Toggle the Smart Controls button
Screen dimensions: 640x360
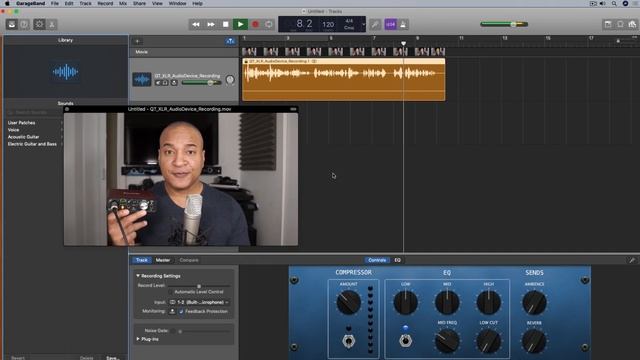tap(39, 24)
